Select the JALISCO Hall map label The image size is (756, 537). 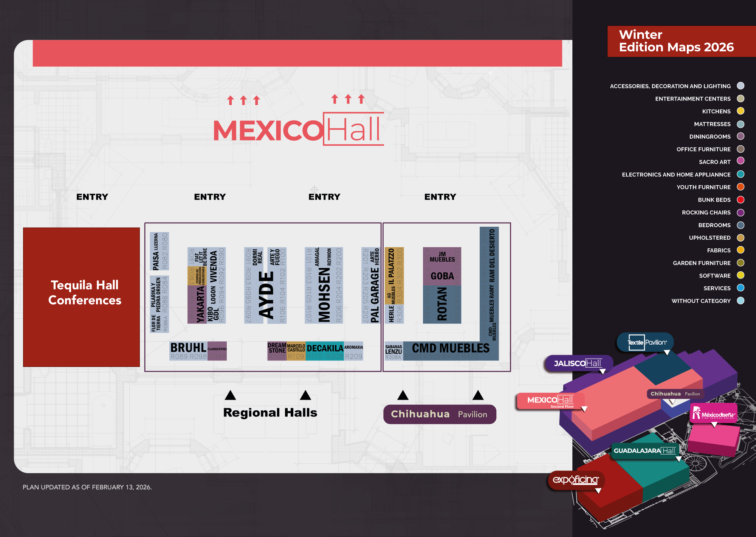(578, 364)
